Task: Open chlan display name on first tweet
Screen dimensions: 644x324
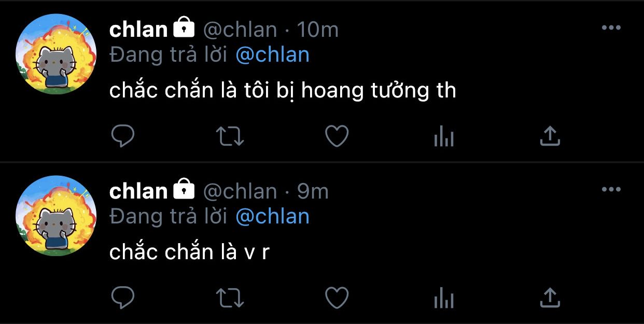Action: (x=138, y=30)
